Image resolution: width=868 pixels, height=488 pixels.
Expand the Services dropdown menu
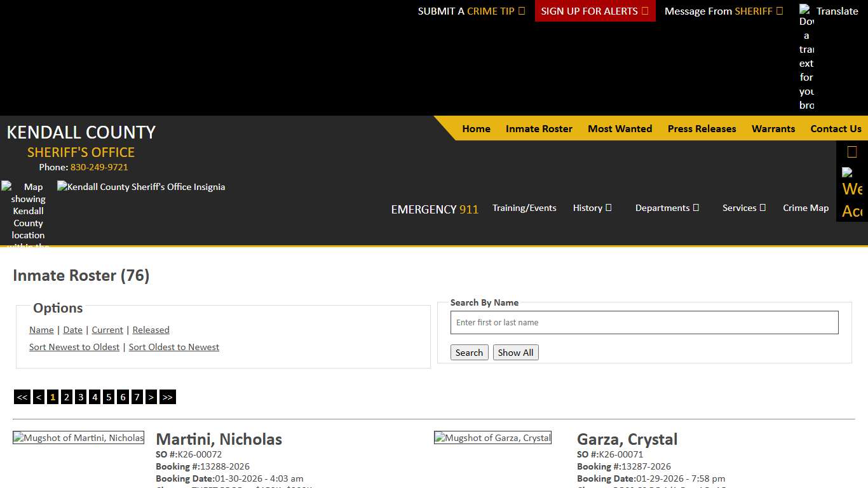tap(743, 208)
